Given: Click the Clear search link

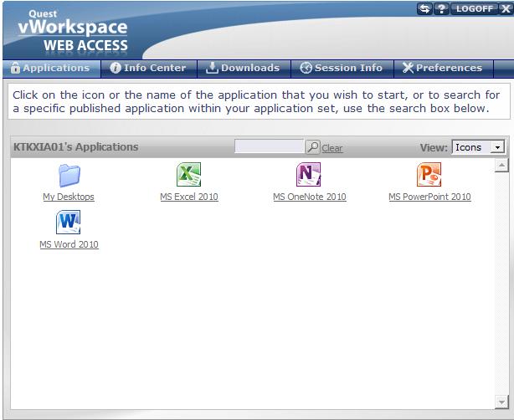Looking at the screenshot, I should (332, 148).
